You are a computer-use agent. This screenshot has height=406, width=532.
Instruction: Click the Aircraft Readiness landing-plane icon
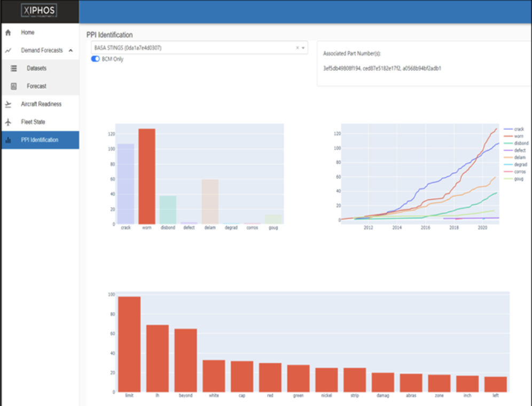(7, 104)
